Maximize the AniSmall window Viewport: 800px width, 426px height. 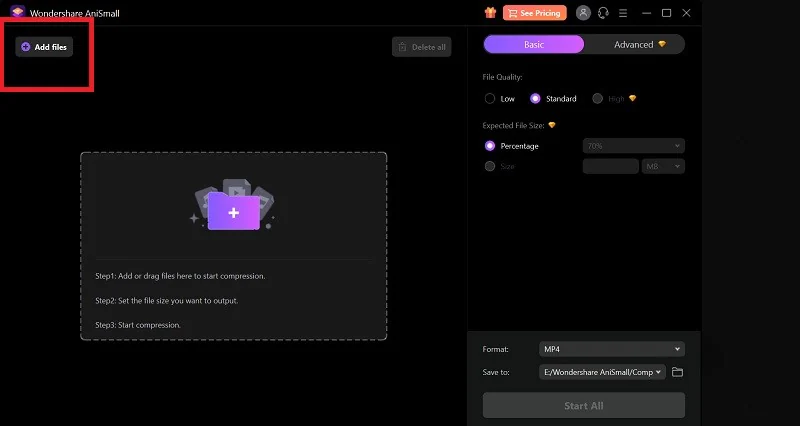tap(666, 13)
